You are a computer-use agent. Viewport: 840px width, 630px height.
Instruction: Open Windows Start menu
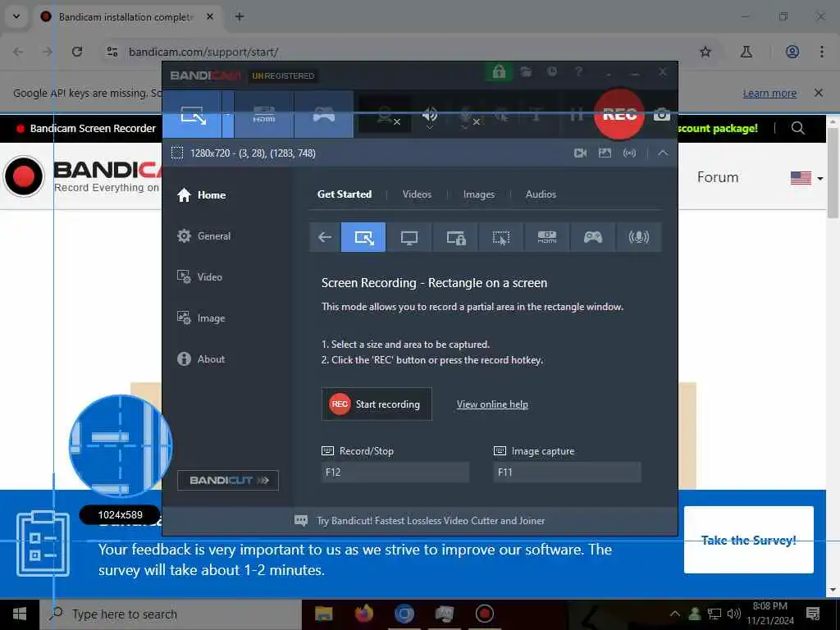coord(20,614)
